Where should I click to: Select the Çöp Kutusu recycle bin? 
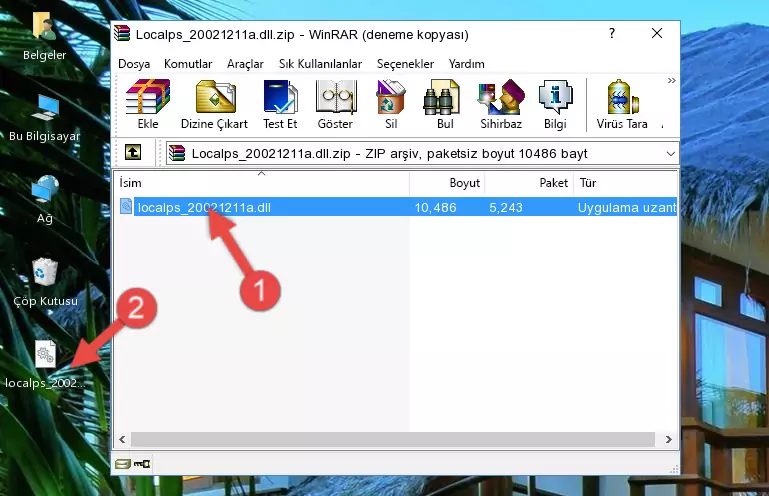click(45, 283)
